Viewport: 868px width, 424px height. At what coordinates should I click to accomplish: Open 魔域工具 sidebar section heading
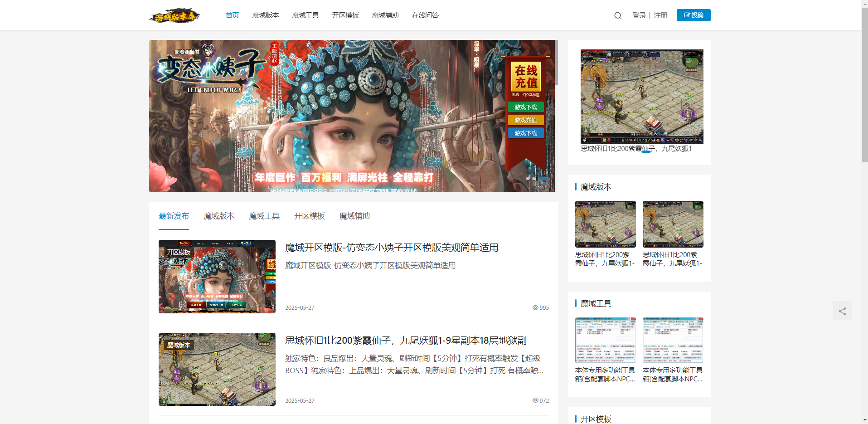tap(596, 303)
